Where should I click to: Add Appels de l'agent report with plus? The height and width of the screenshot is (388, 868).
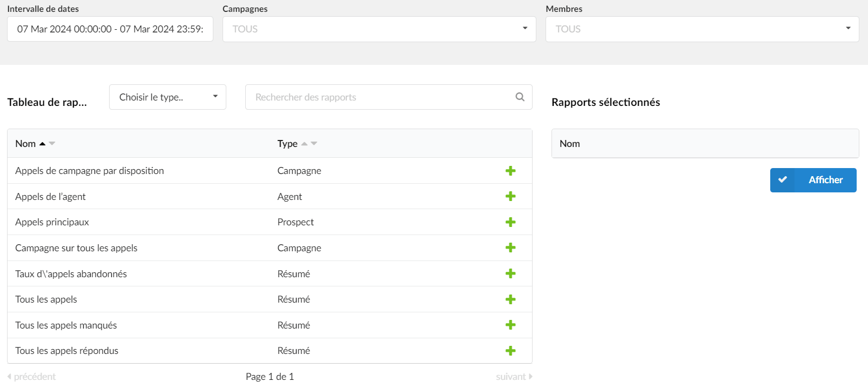(x=510, y=196)
